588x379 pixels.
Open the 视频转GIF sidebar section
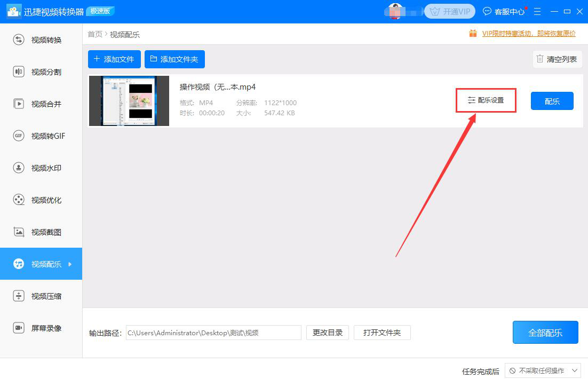tap(41, 136)
